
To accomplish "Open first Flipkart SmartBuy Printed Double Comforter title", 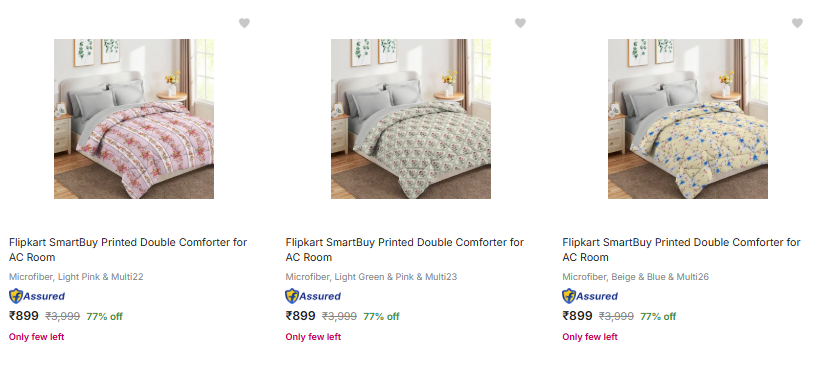I will coord(128,249).
